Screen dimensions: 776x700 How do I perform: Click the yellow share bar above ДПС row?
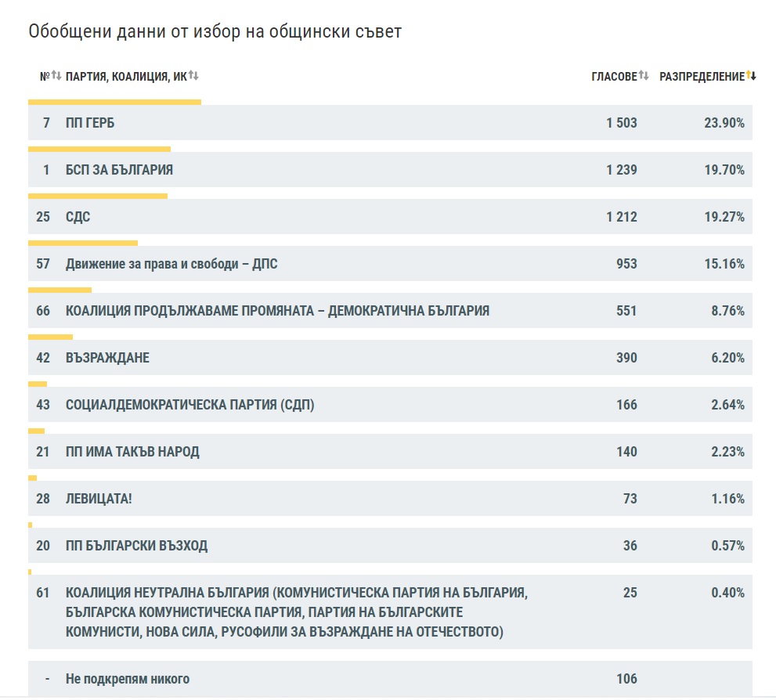point(83,244)
